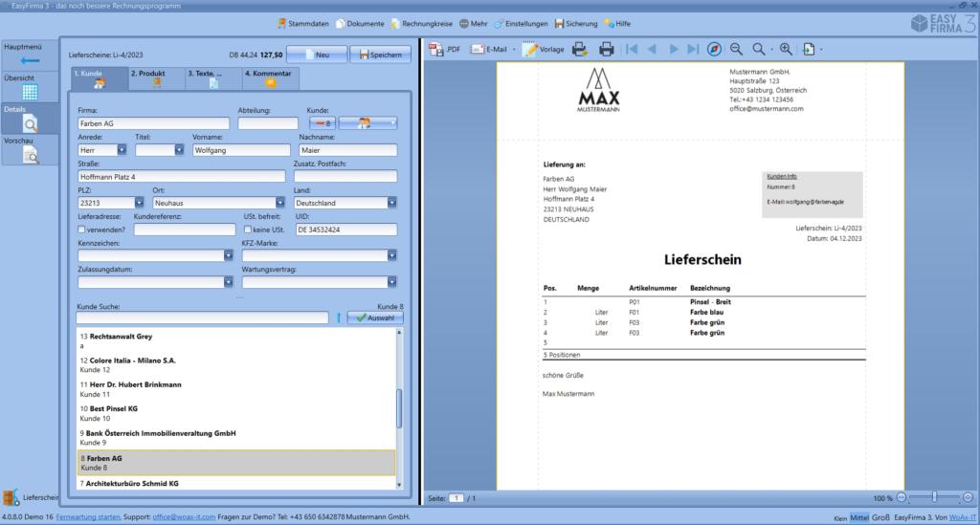Go to next page in preview

point(674,49)
